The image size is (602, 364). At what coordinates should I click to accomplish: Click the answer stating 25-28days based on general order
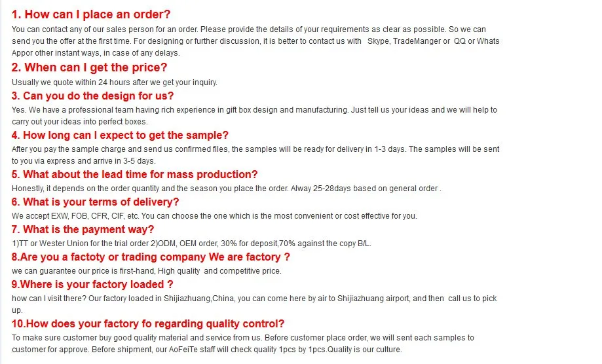(227, 189)
